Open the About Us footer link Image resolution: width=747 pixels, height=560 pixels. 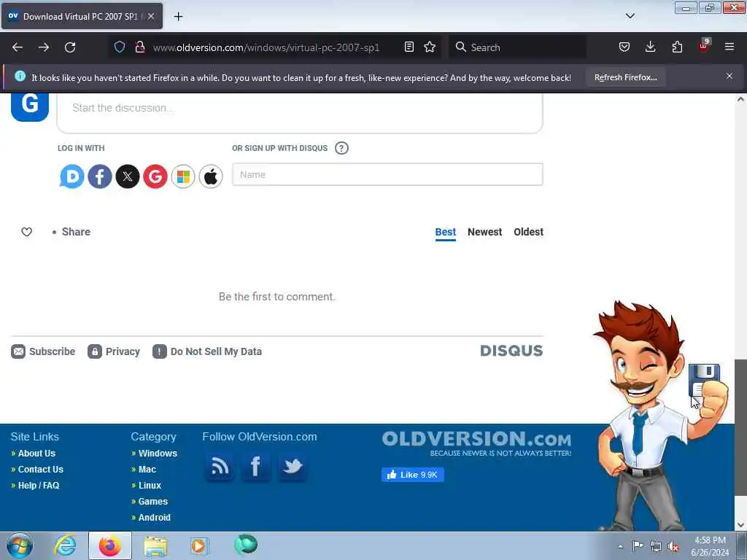pos(36,454)
